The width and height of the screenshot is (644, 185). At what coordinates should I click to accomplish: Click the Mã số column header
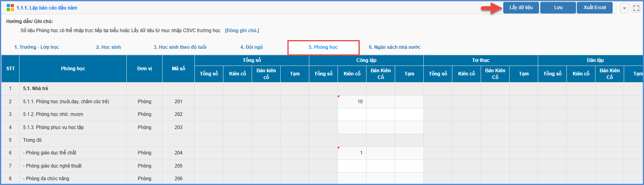(x=178, y=69)
